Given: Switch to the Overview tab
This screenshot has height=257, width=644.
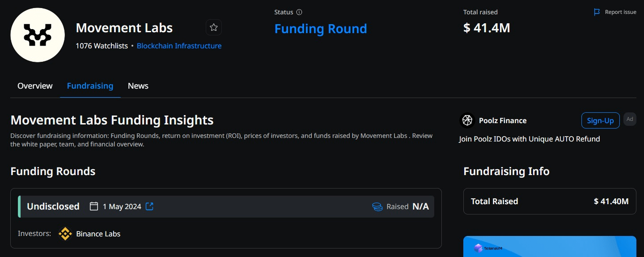Looking at the screenshot, I should (x=35, y=86).
